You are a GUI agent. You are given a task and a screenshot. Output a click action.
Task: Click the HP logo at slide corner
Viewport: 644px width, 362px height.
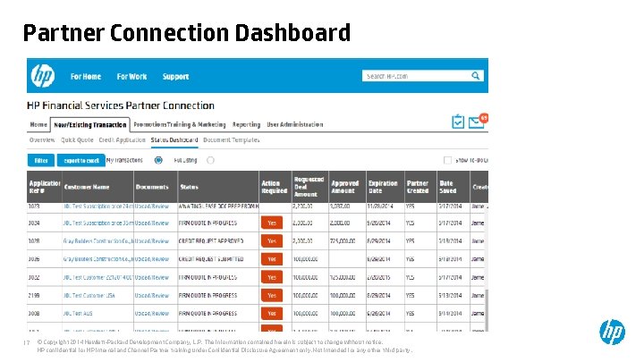point(612,332)
